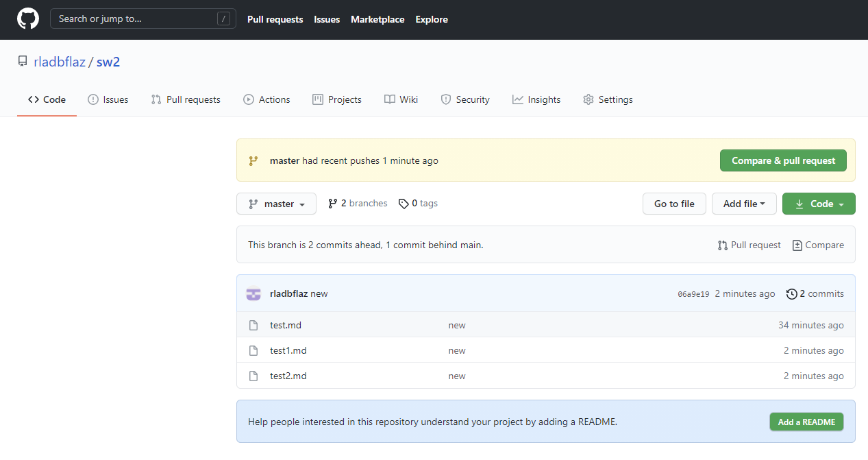Open the Pull requests menu in top bar
868x460 pixels.
(x=275, y=19)
